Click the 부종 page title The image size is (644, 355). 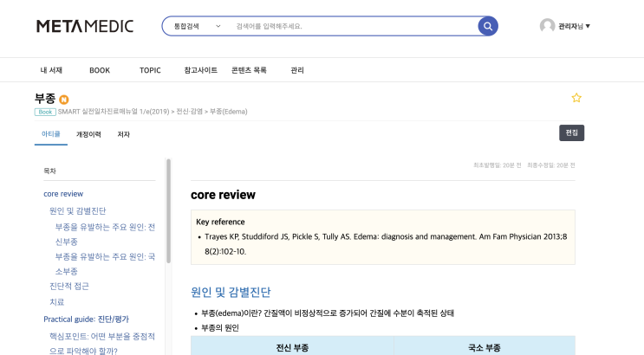pos(45,99)
